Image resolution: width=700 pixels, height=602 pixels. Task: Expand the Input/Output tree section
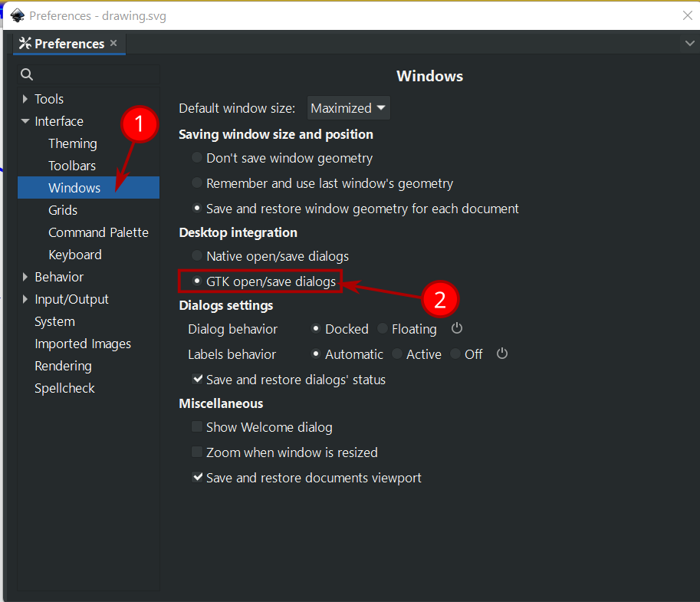[x=25, y=299]
